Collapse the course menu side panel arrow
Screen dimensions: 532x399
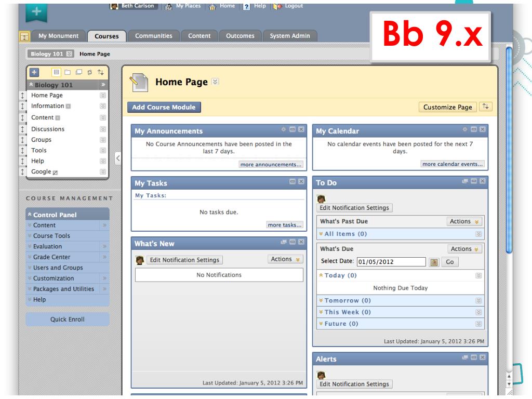coord(118,158)
